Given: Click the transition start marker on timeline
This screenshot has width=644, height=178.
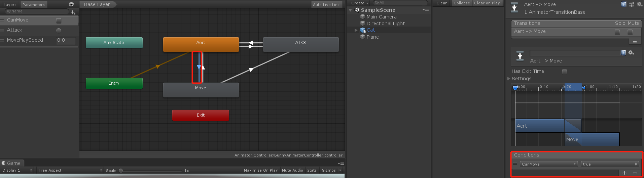Looking at the screenshot, I should 563,88.
